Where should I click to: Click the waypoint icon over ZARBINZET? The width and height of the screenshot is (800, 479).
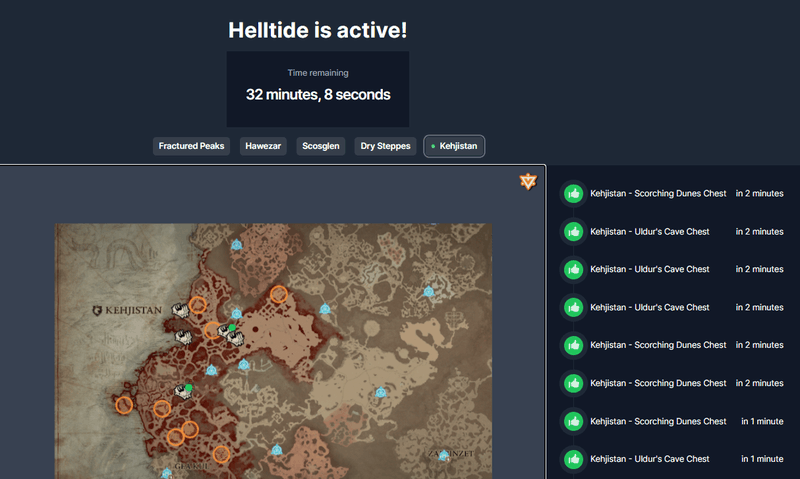444,455
